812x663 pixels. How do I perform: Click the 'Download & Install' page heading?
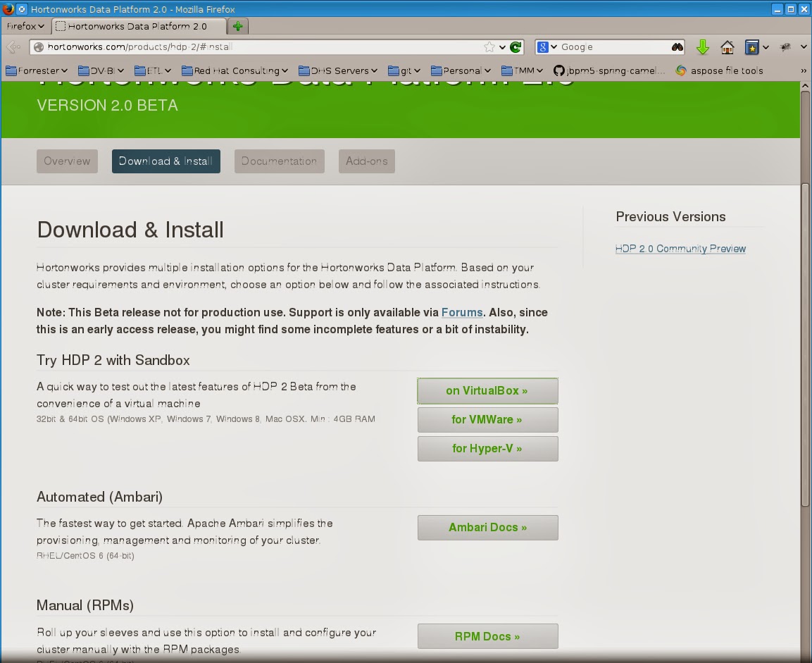(x=130, y=230)
